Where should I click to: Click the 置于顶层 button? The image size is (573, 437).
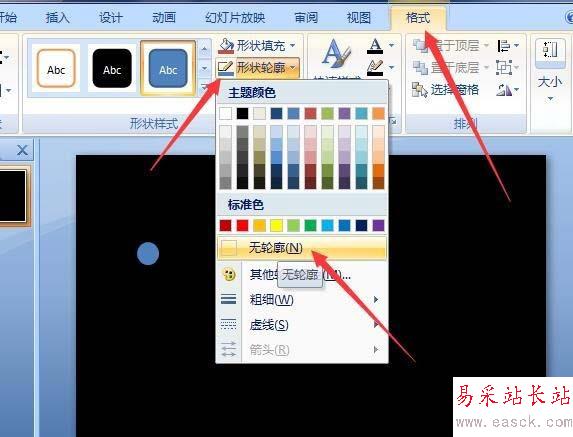tap(446, 46)
